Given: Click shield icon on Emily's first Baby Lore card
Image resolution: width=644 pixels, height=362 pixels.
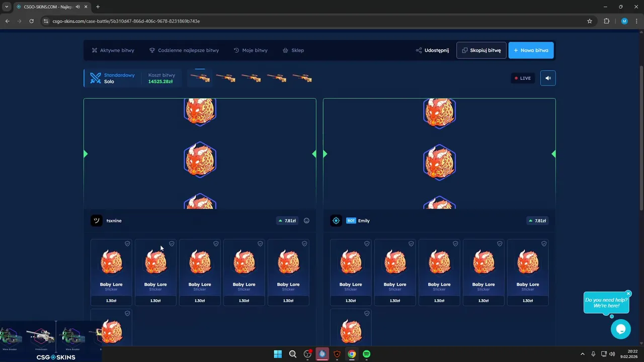Looking at the screenshot, I should 367,244.
